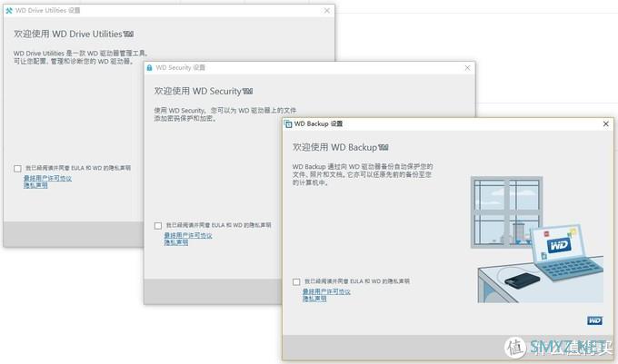Open 最终用户许可协议 link in WD Drive Utilities
The width and height of the screenshot is (618, 364).
[x=47, y=178]
